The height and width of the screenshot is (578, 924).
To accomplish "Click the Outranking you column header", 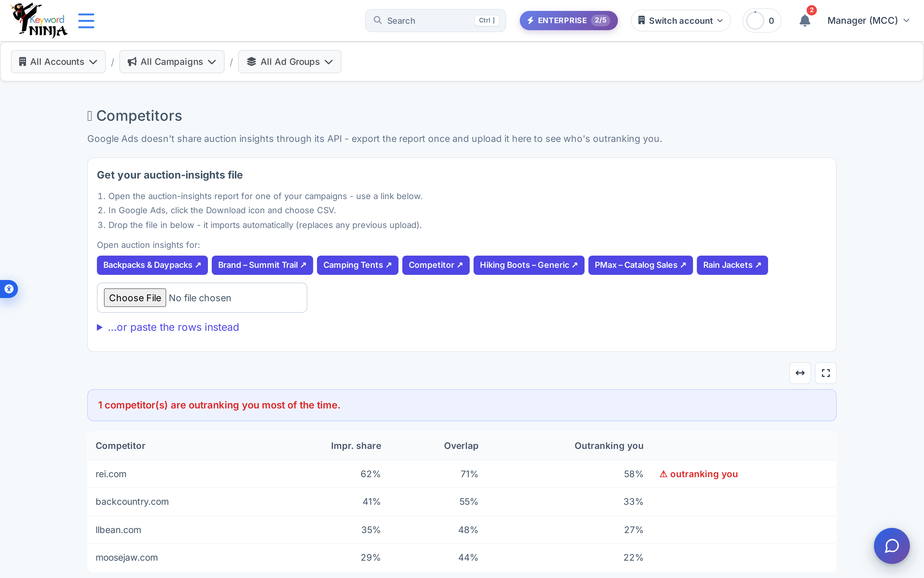I will coord(609,446).
